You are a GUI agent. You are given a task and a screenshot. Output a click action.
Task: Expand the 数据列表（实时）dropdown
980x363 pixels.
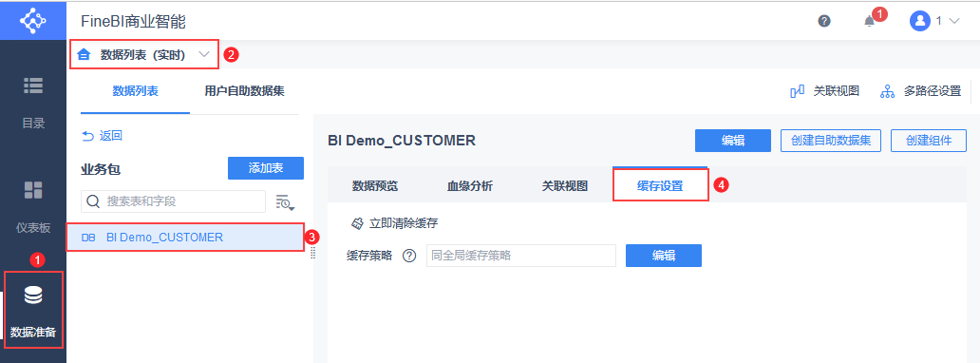(x=204, y=54)
